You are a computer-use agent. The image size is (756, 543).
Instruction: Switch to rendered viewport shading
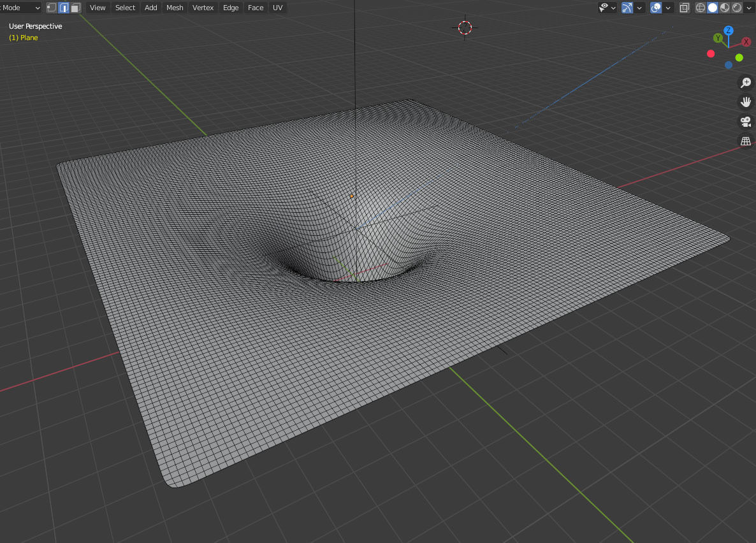[737, 8]
